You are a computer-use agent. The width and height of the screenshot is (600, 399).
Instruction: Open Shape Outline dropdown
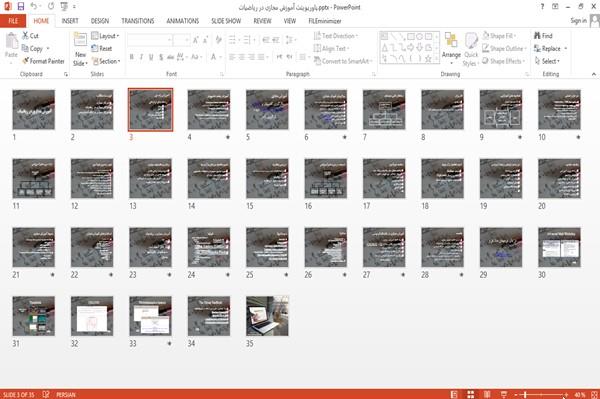504,49
